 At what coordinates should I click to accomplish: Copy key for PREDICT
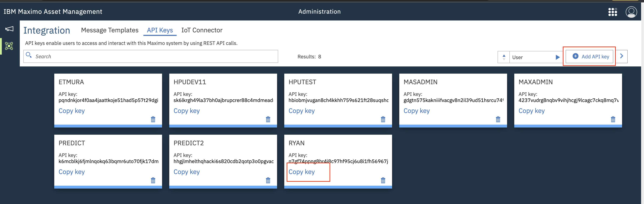[x=72, y=172]
